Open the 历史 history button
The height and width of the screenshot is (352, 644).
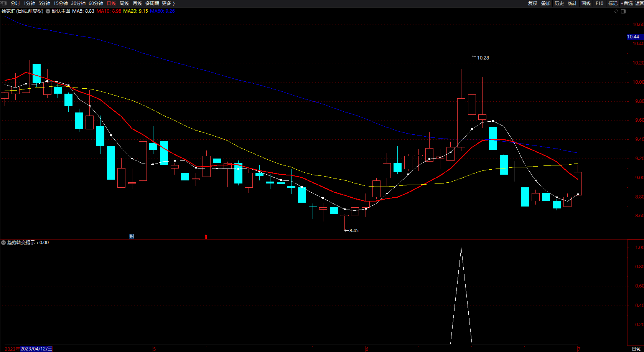tap(559, 3)
